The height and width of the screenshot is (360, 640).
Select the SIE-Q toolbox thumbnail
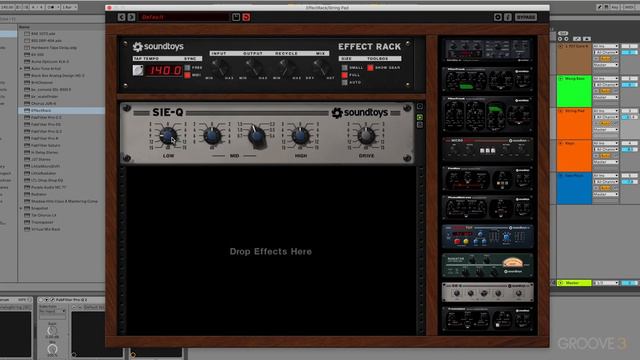(487, 292)
